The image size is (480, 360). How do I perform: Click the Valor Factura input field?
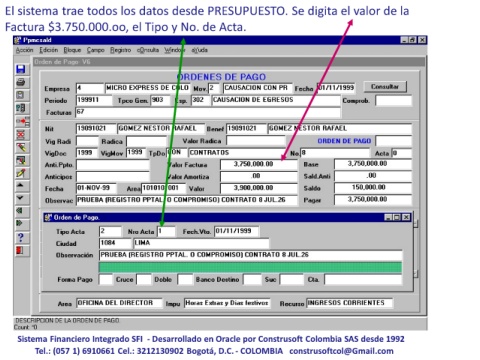259,164
